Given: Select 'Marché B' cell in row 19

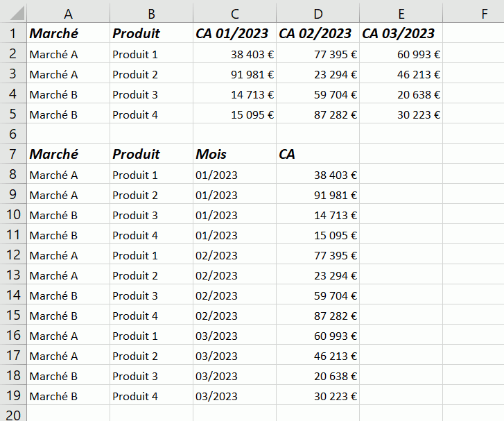Looking at the screenshot, I should pyautogui.click(x=68, y=397).
